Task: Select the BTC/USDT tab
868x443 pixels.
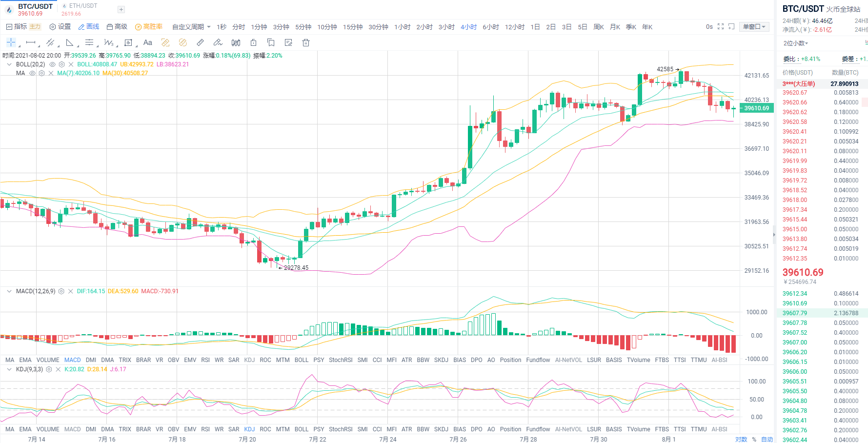Action: click(30, 9)
